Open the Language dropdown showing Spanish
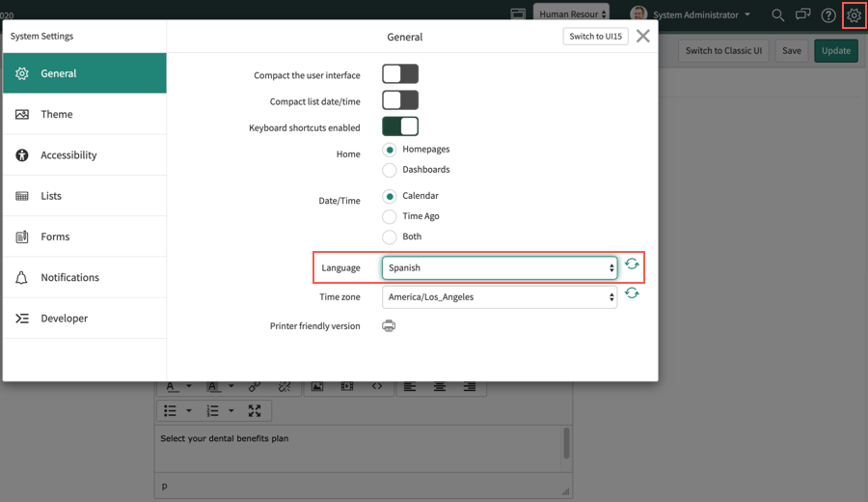 (500, 268)
